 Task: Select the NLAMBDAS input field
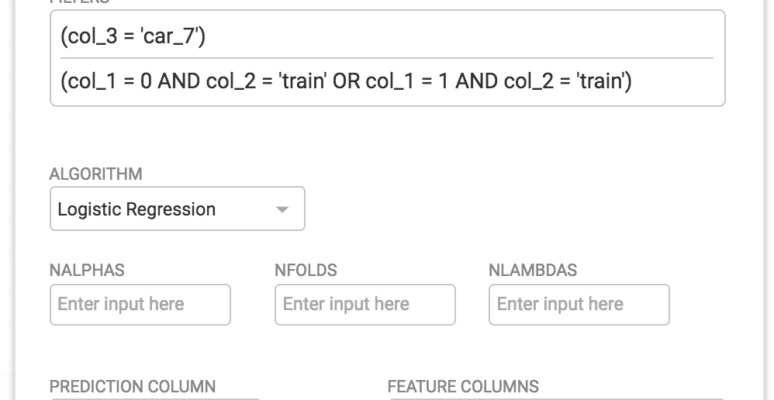click(x=579, y=304)
